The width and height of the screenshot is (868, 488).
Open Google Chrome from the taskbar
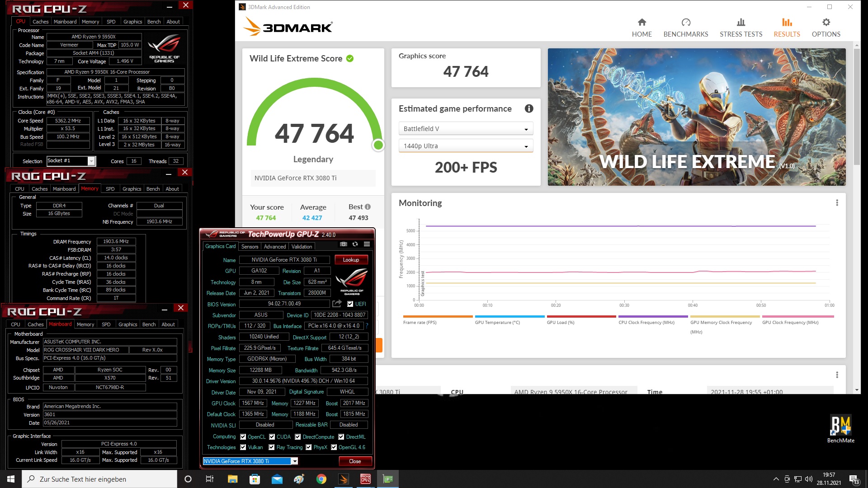321,479
